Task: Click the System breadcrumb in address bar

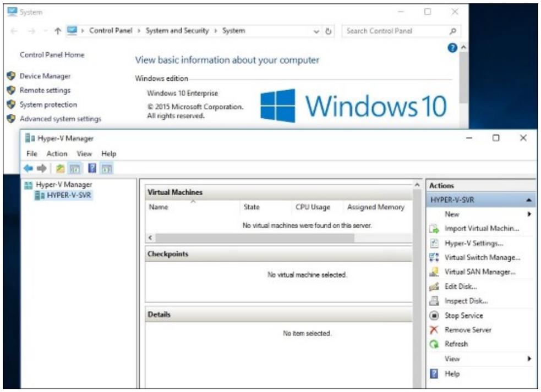Action: (x=233, y=31)
